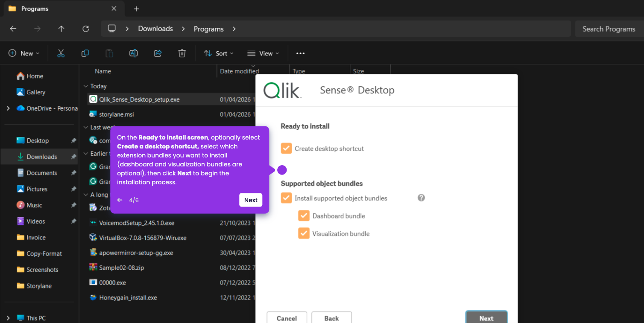This screenshot has height=323, width=644.
Task: Click Programs in the address bar breadcrumb
Action: coord(208,29)
